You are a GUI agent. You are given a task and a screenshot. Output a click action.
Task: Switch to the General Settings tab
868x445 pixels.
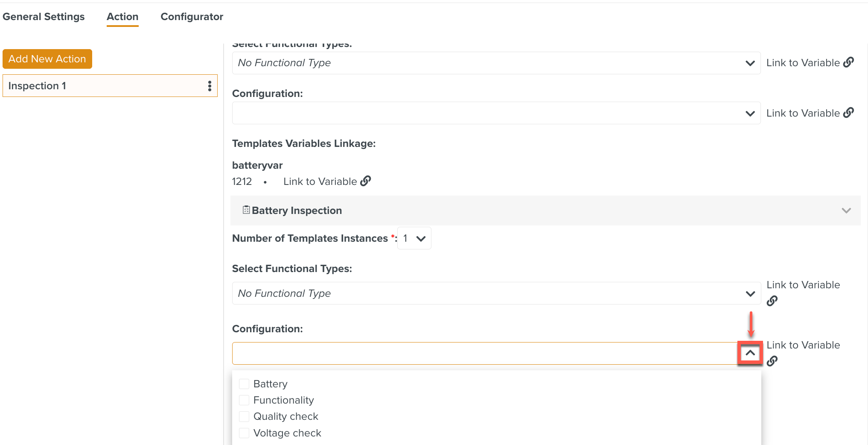pyautogui.click(x=43, y=16)
